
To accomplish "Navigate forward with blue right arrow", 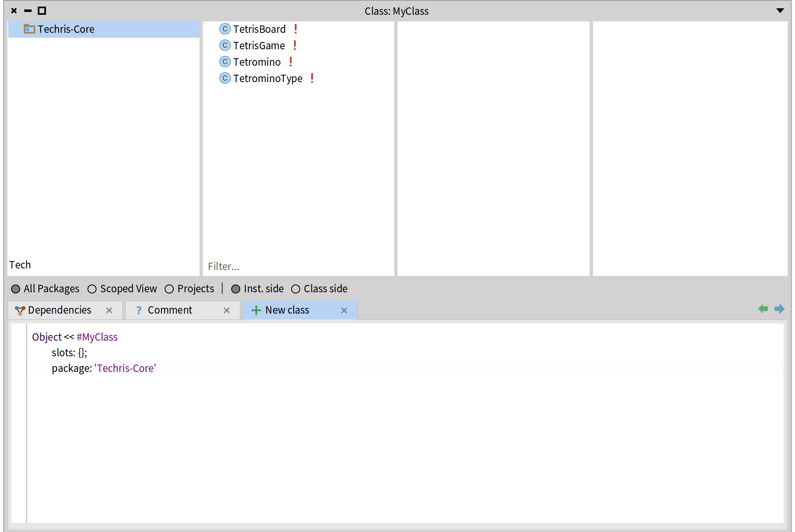I will click(x=779, y=309).
